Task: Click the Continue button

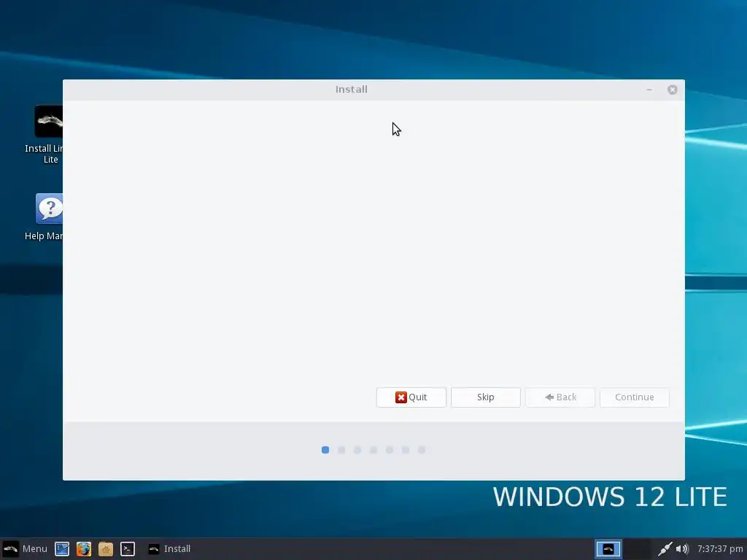Action: 635,397
